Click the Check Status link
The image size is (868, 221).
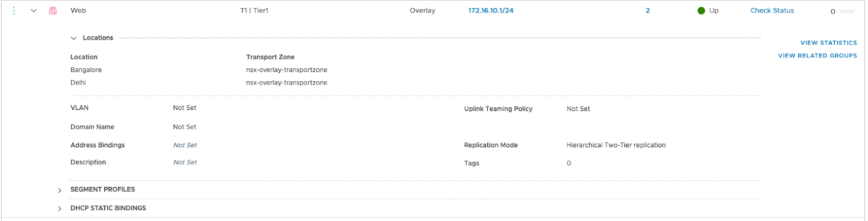pos(771,11)
